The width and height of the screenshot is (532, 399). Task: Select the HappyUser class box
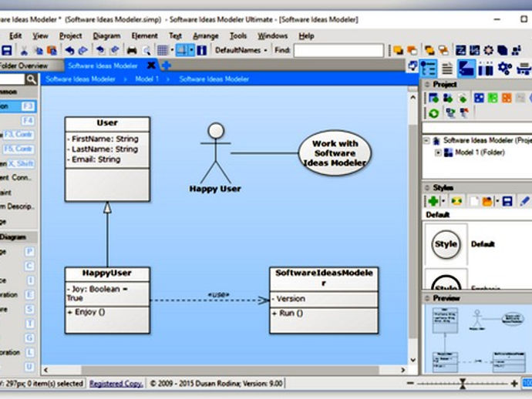pyautogui.click(x=107, y=300)
